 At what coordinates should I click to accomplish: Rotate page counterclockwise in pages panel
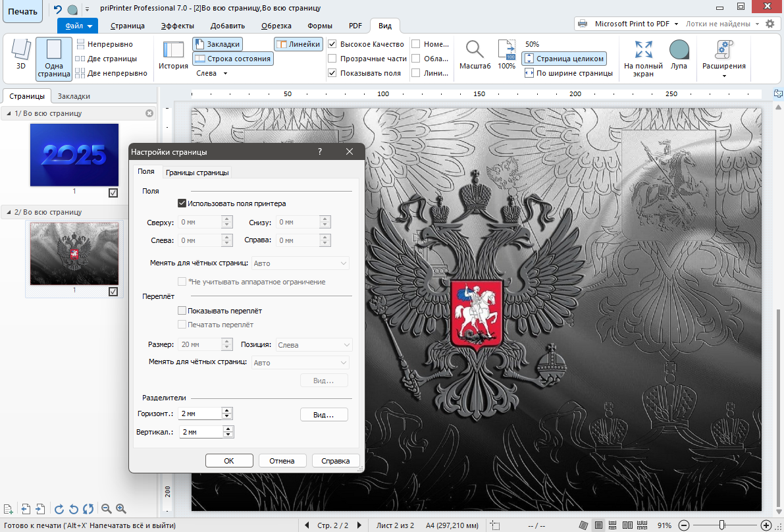click(74, 509)
